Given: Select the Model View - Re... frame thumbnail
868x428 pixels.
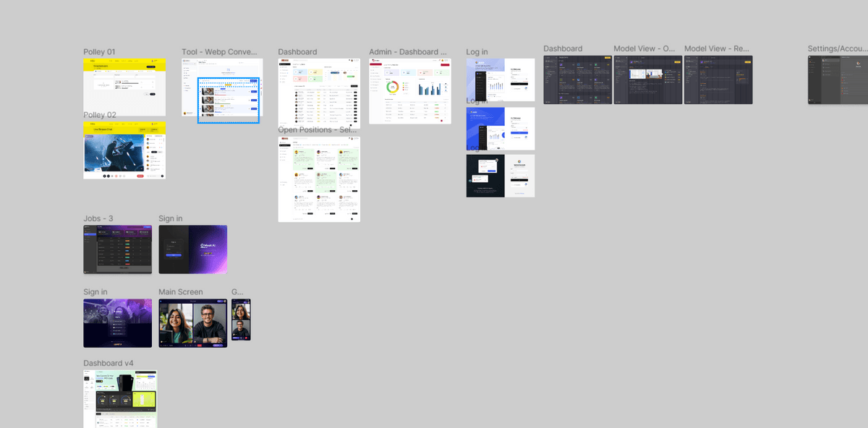Looking at the screenshot, I should coord(718,80).
